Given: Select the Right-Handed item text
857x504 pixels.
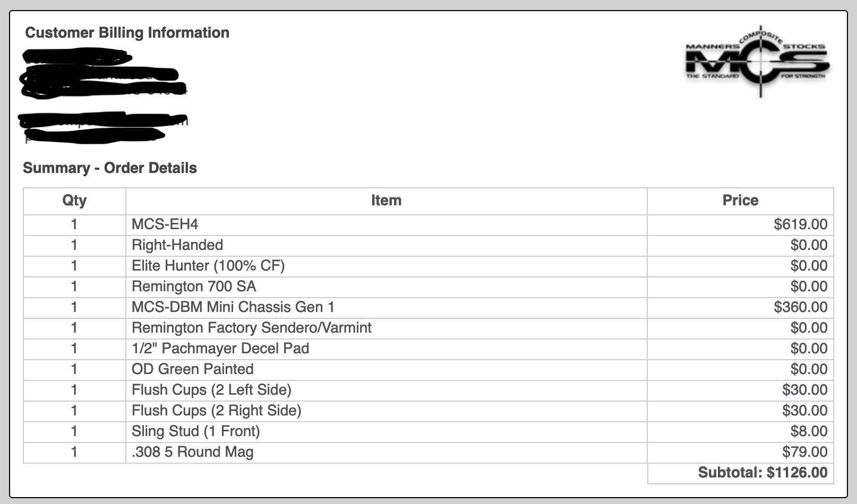Looking at the screenshot, I should click(x=177, y=245).
